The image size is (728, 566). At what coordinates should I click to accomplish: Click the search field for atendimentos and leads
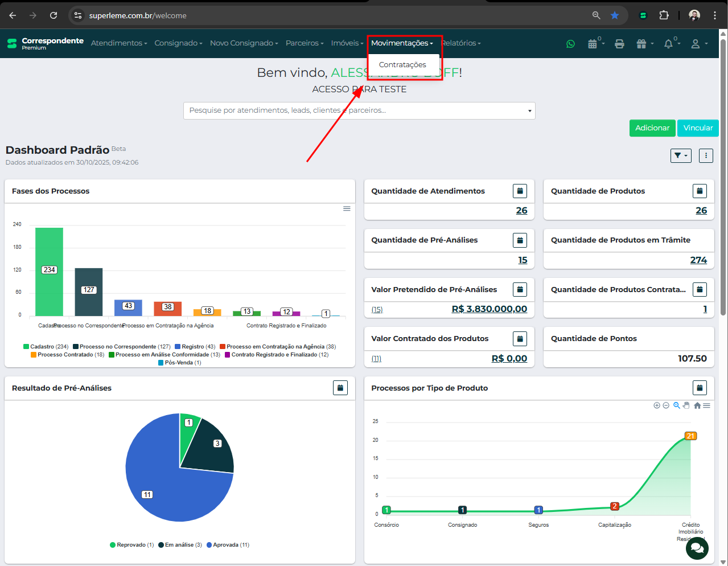[359, 110]
